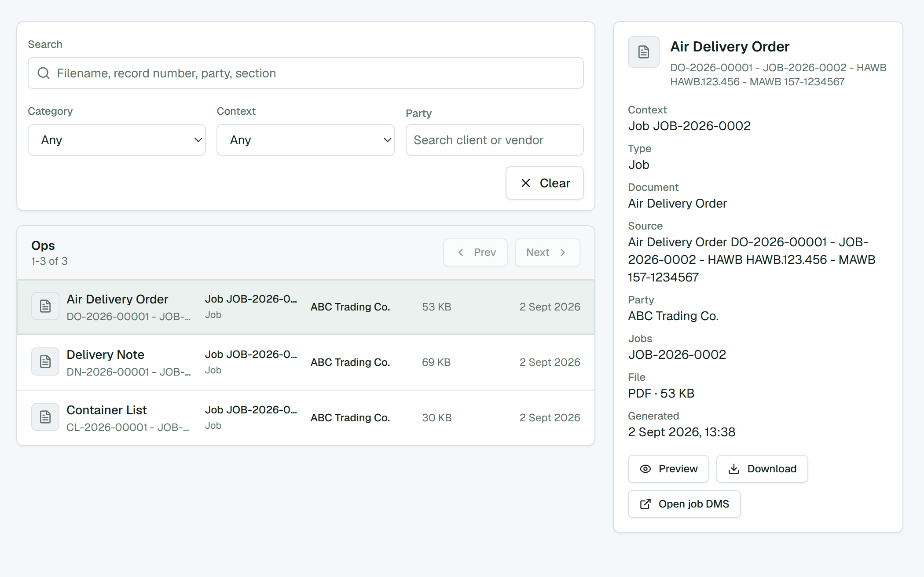Go to the Prev page

point(476,252)
